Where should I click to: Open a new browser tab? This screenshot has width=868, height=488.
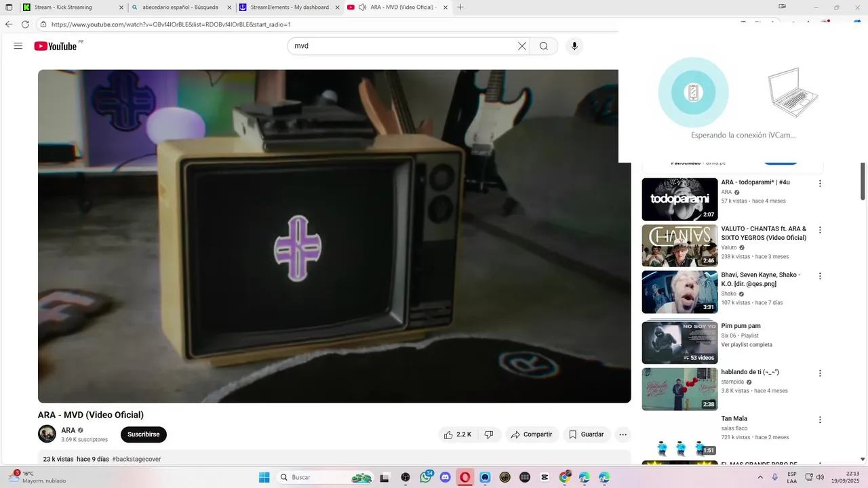460,7
